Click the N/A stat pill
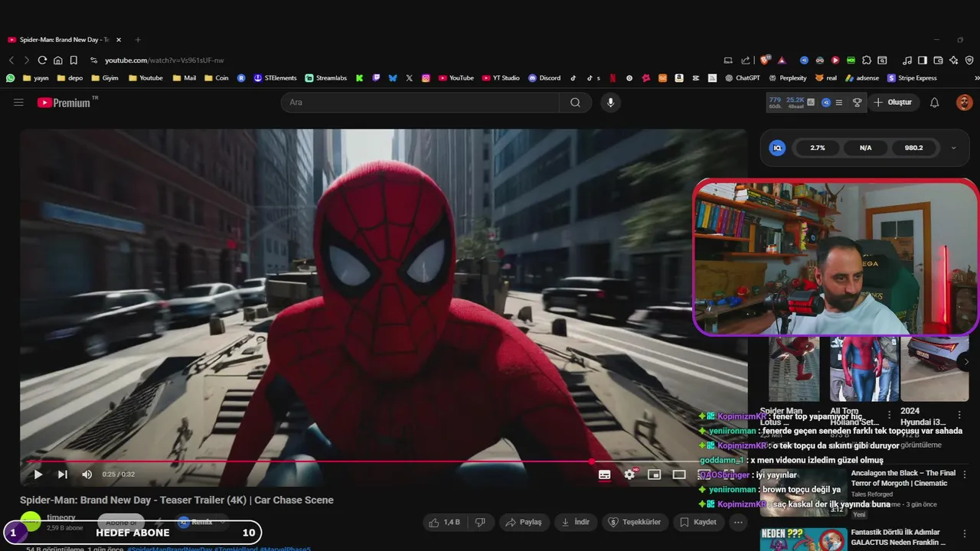Screen dimensions: 980x551 point(865,148)
